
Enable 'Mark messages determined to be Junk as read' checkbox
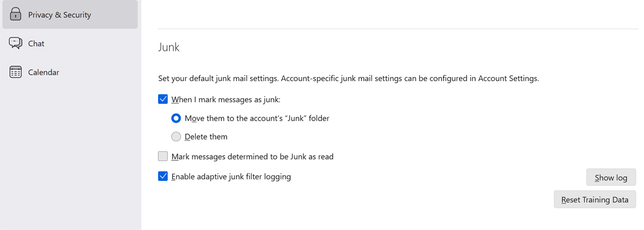(x=163, y=156)
